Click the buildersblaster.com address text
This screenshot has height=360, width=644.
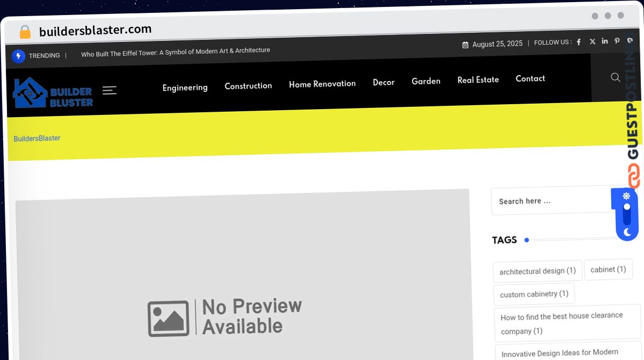pos(96,30)
